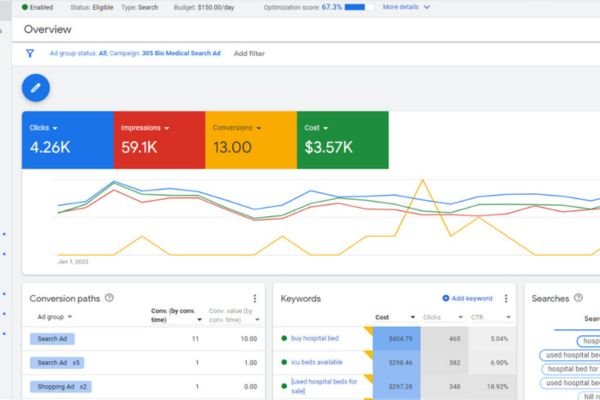
Task: Open Cost column dropdown in Keywords
Action: click(412, 317)
